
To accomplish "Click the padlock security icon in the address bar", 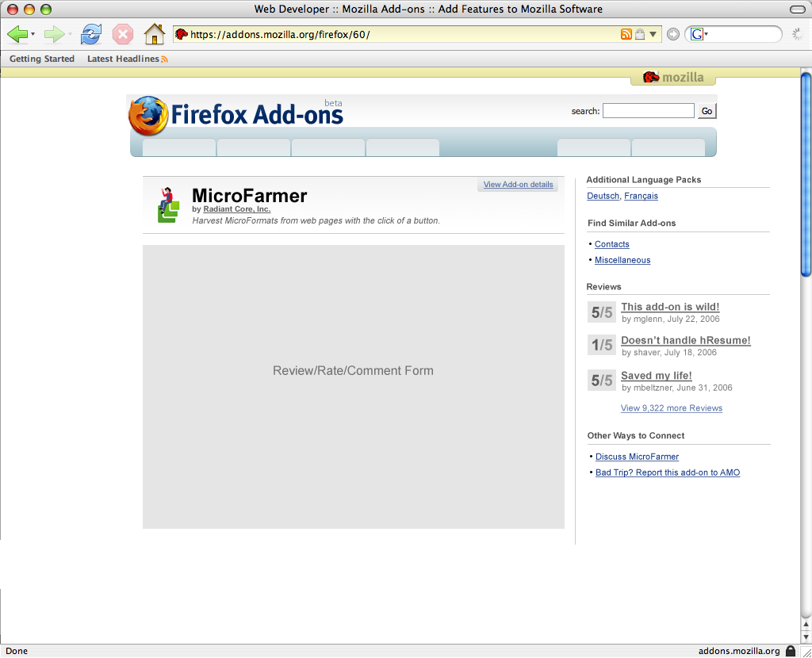I will coord(640,34).
